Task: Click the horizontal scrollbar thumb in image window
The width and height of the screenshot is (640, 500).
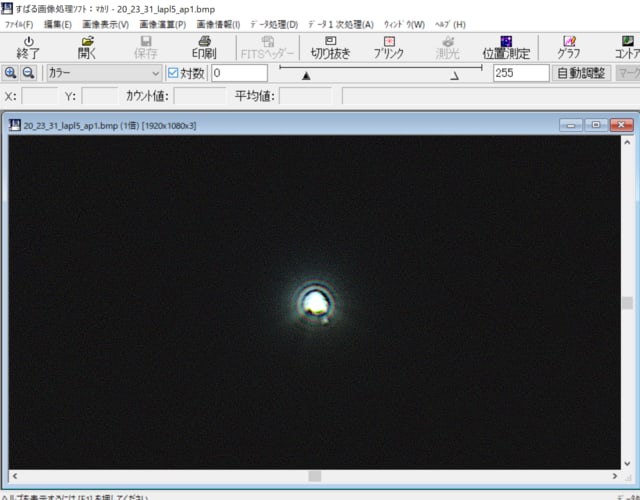Action: tap(315, 476)
